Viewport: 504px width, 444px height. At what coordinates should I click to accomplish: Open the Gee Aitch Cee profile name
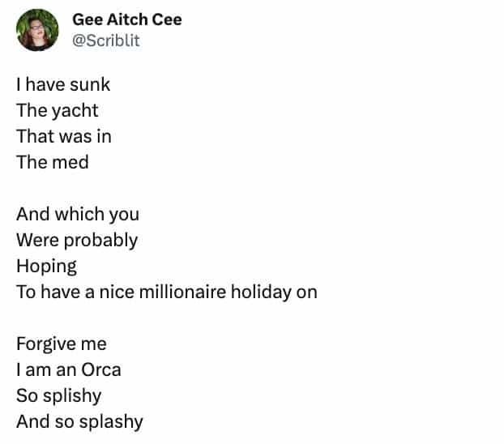pos(127,19)
